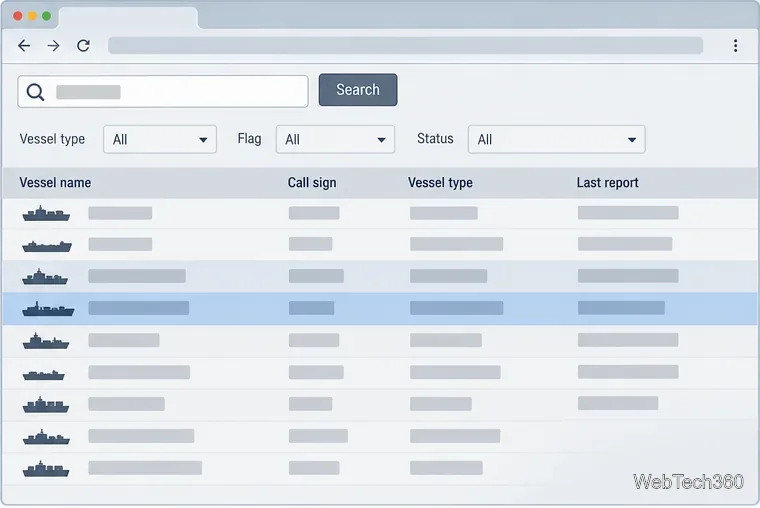760x508 pixels.
Task: Click the ship icon in the third table row
Action: [45, 277]
